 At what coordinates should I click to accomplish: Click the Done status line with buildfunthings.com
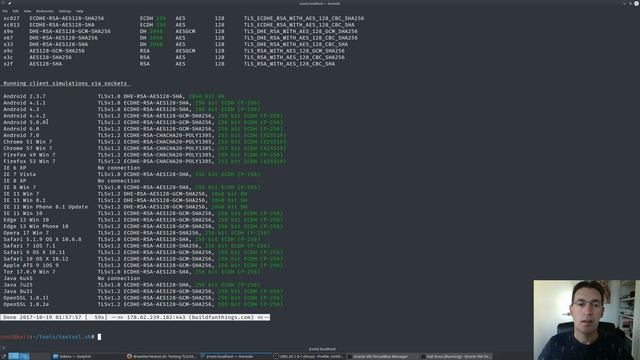[x=135, y=317]
